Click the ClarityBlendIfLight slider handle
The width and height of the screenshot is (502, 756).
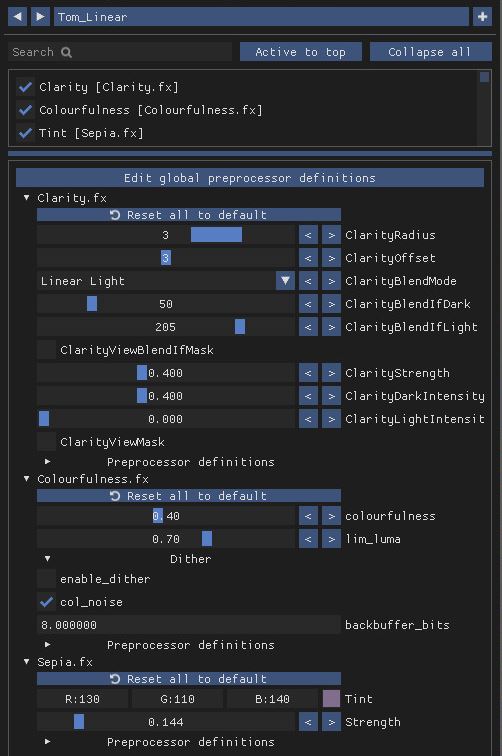point(240,327)
